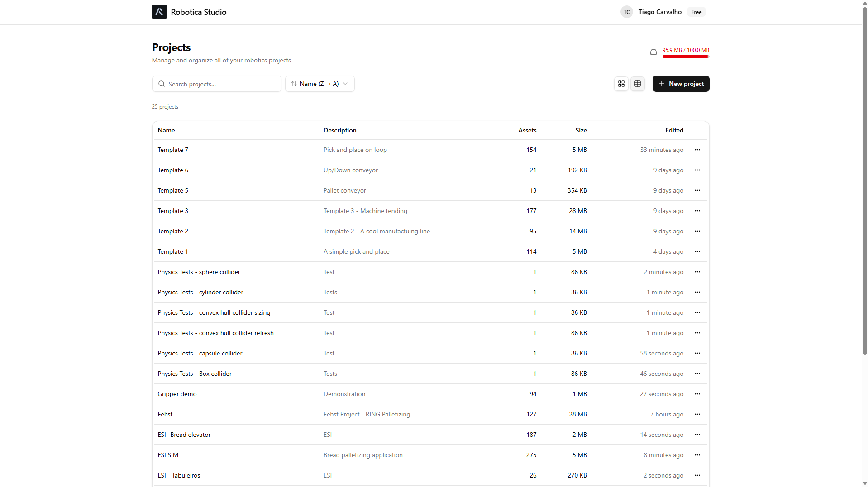The image size is (868, 487).
Task: Switch to table view layout
Action: [x=637, y=84]
